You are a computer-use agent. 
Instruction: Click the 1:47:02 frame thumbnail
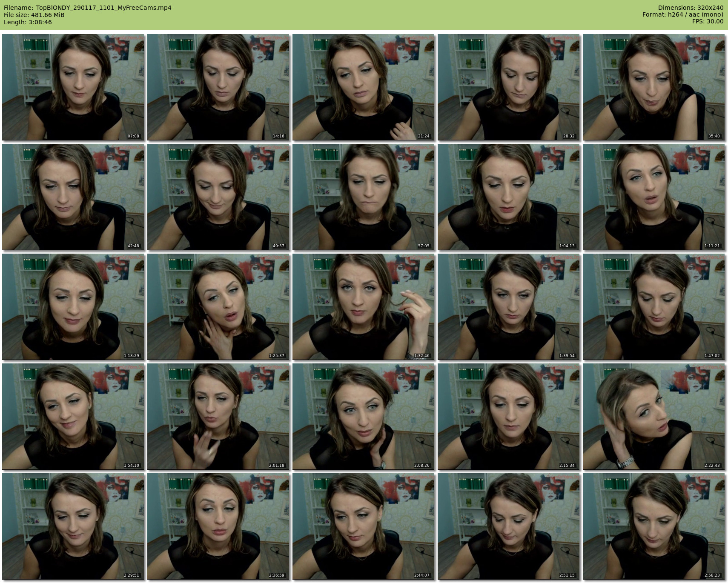click(x=654, y=307)
